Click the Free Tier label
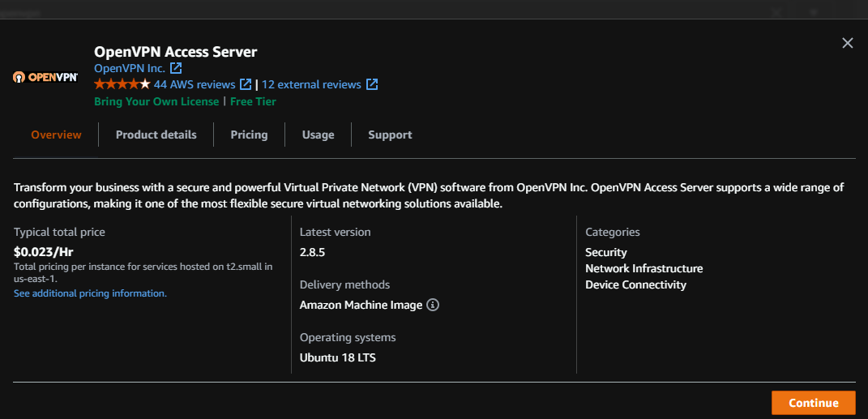The width and height of the screenshot is (868, 419). click(x=253, y=101)
